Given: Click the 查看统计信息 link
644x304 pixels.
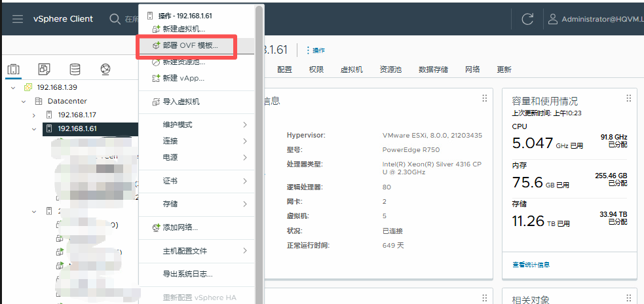Looking at the screenshot, I should (x=531, y=265).
